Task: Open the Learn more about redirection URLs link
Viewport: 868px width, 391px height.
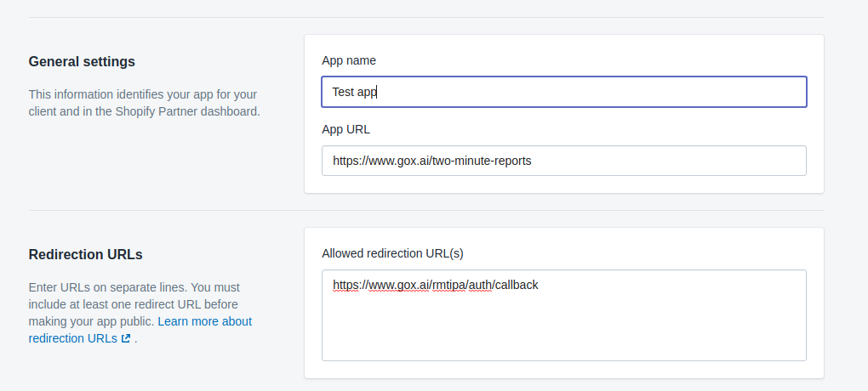Action: [140, 330]
